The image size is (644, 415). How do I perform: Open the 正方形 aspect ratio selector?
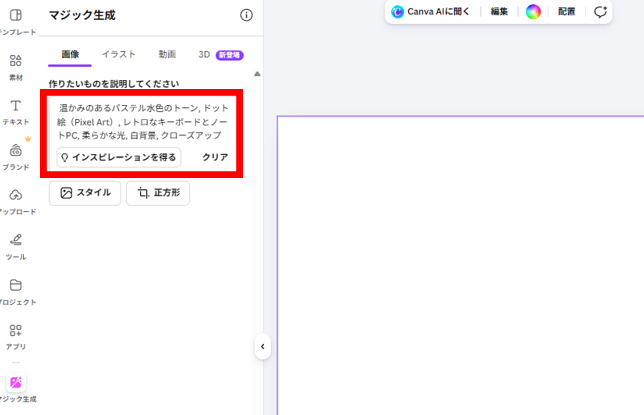pyautogui.click(x=158, y=193)
